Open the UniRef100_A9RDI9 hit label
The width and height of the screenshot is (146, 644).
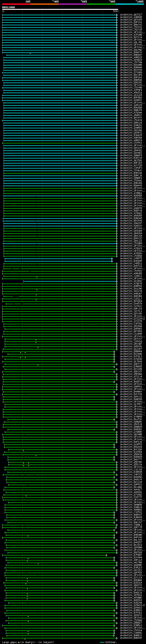131,58
